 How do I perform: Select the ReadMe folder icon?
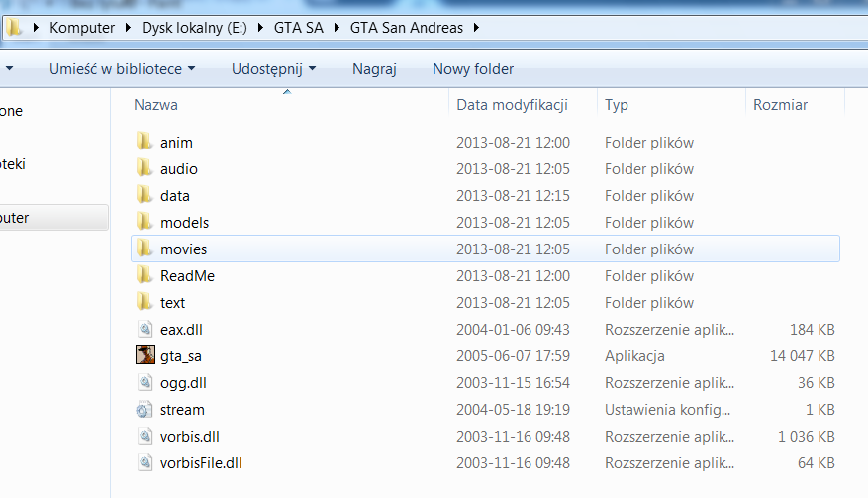coord(145,275)
